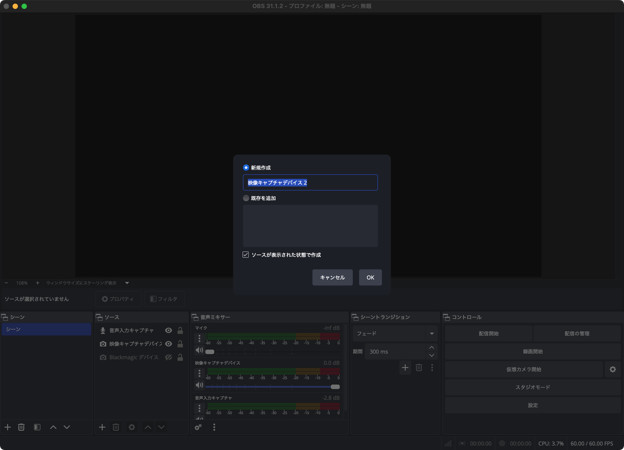Viewport: 624px width, 450px height.
Task: Click the 300 ms duration field
Action: pos(396,352)
